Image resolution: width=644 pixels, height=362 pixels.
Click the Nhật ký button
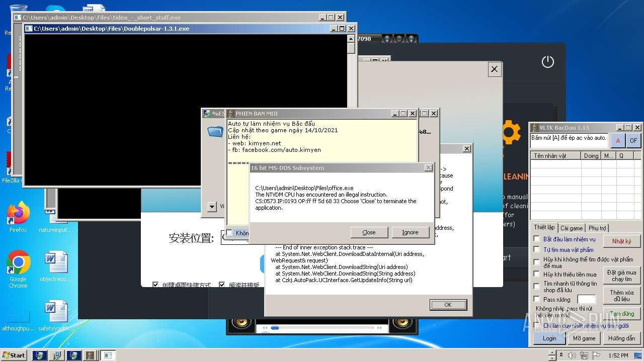click(621, 241)
